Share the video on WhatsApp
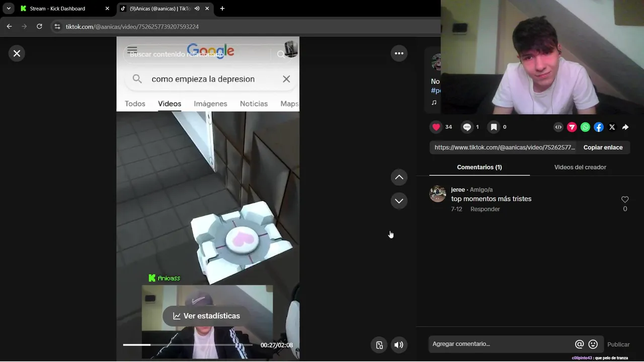The width and height of the screenshot is (644, 362). pos(585,127)
